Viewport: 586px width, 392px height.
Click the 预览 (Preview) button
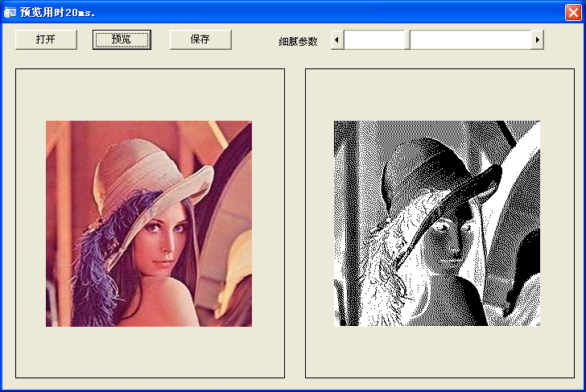click(x=122, y=39)
